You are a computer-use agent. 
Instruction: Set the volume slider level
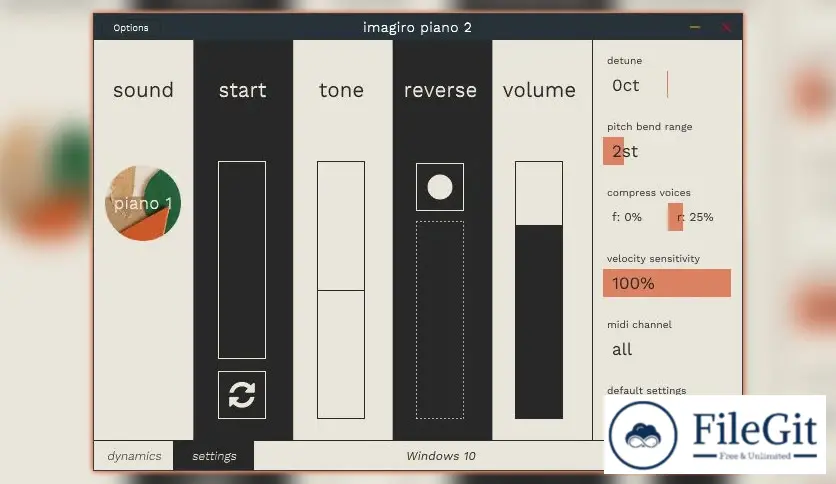point(539,290)
